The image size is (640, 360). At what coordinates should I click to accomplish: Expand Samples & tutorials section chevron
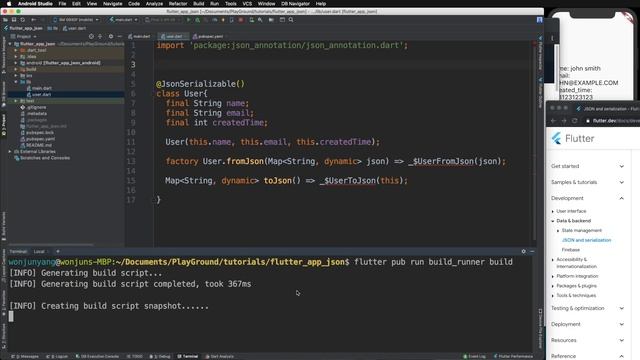621,182
